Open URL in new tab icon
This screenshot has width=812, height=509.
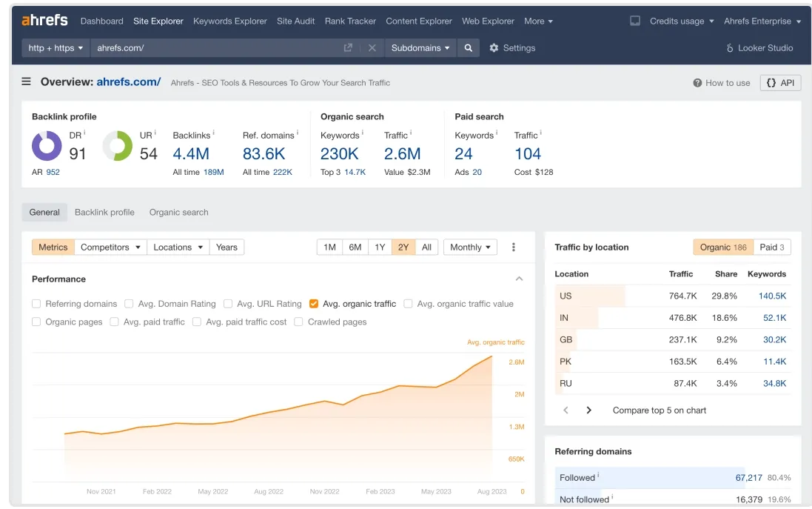(348, 47)
